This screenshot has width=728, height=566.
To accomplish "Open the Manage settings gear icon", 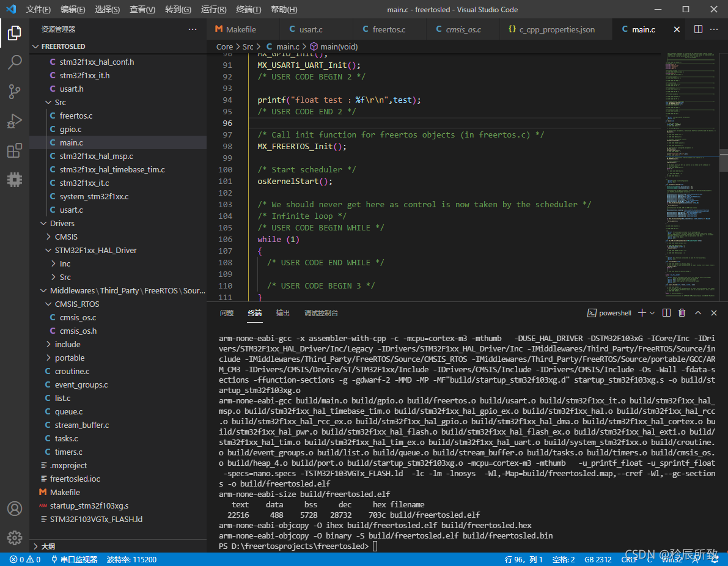I will tap(15, 537).
